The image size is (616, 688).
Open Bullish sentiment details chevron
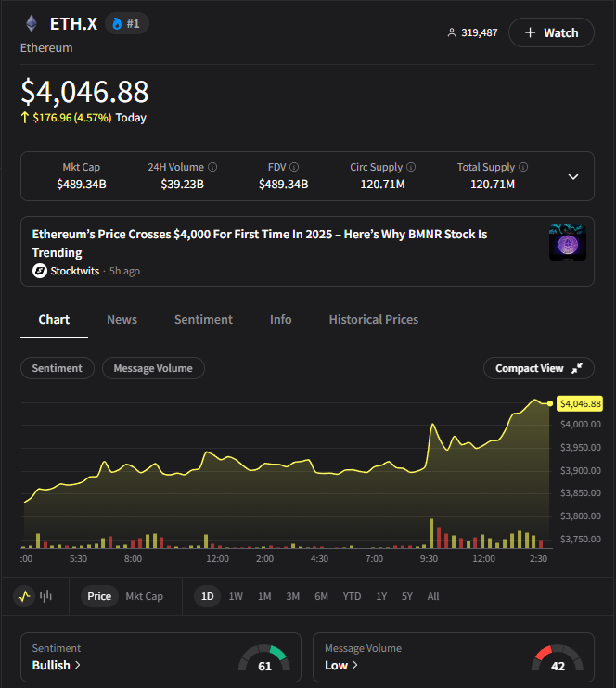coord(78,665)
